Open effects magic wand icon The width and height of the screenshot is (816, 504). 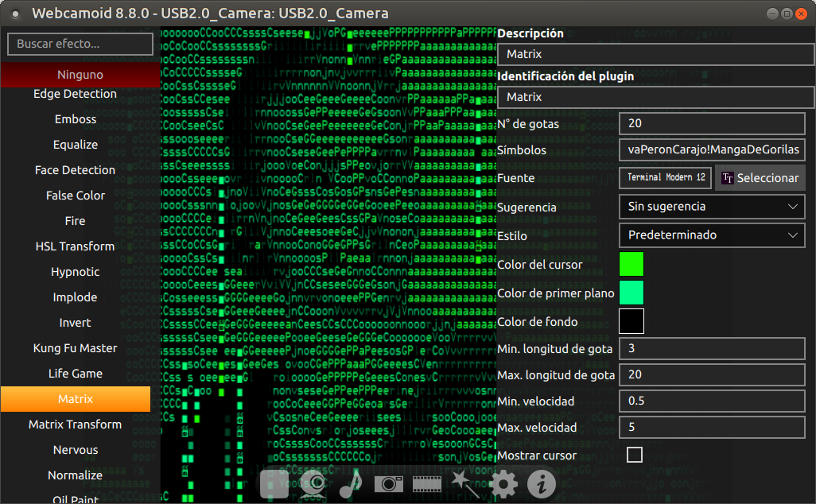(465, 483)
